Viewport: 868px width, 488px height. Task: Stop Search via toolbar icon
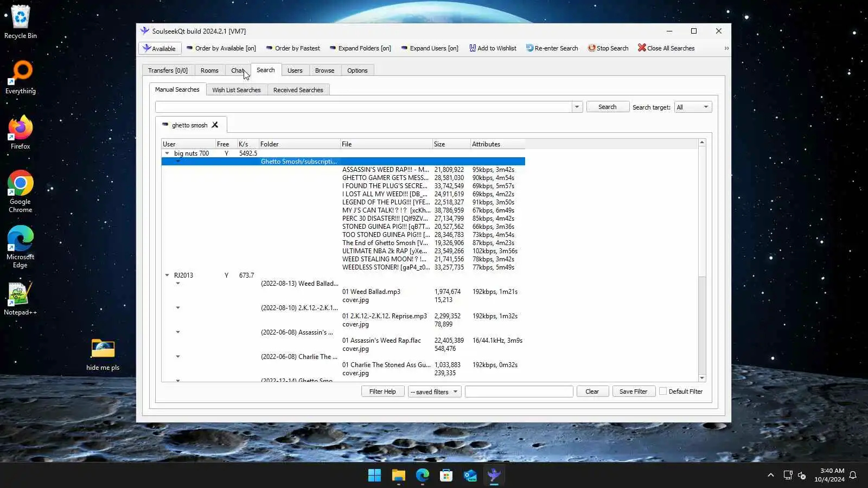608,48
